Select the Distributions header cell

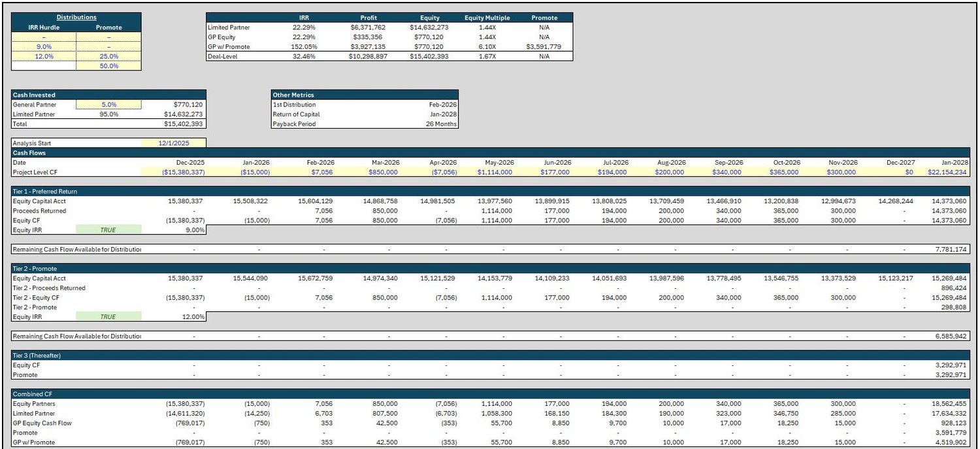76,18
